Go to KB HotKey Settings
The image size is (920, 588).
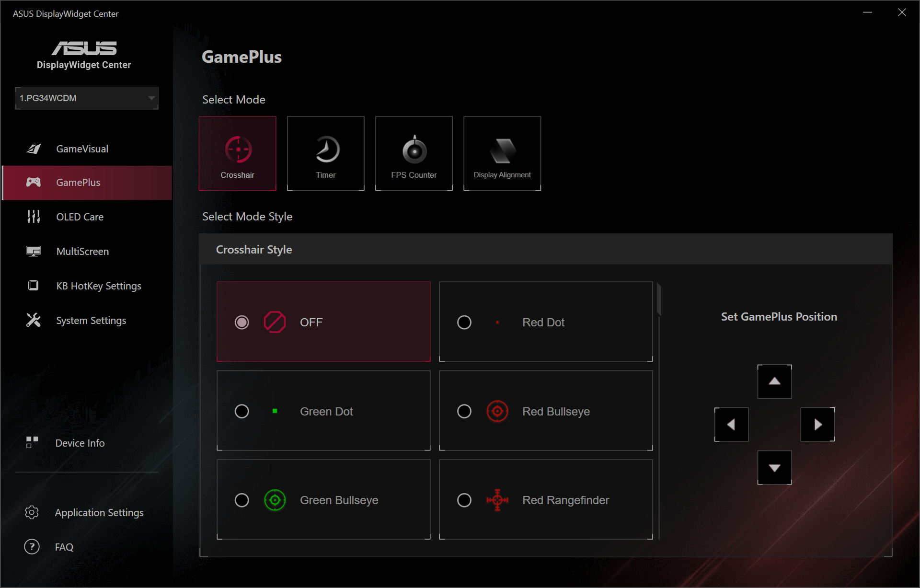[x=98, y=286]
